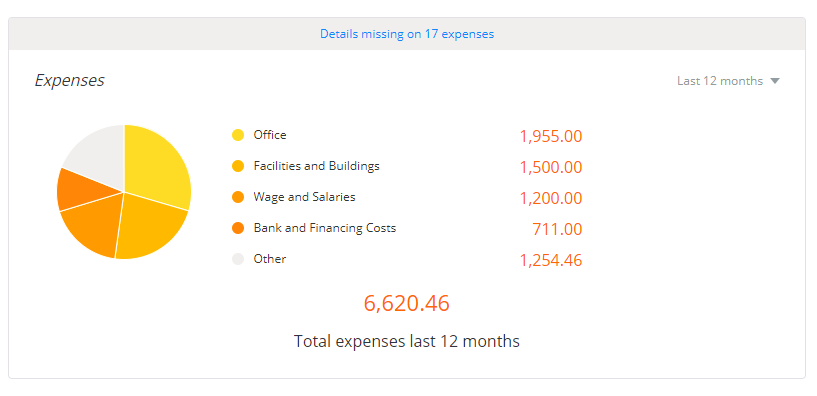Screen dimensions: 817x396
Task: Open the Wage and Salaries category label
Action: pos(304,197)
